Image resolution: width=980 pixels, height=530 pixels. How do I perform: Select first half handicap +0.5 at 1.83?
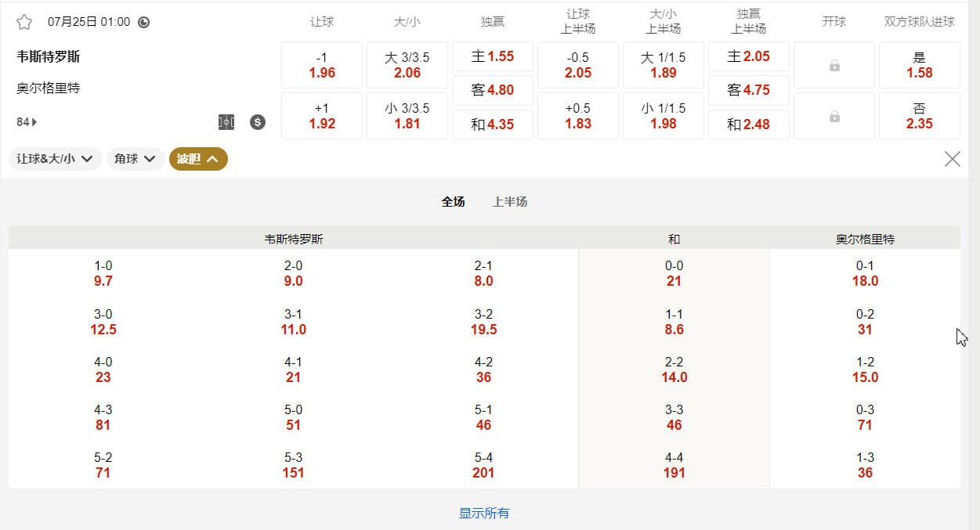coord(578,116)
